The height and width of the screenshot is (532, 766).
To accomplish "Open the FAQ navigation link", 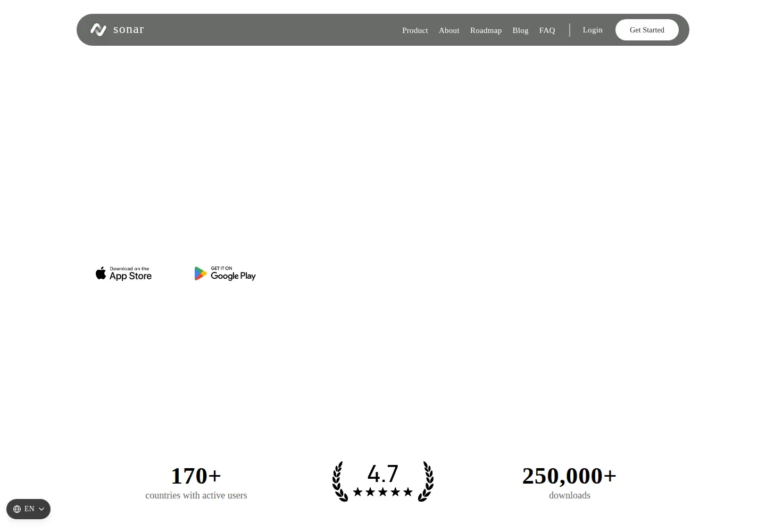I will (x=547, y=30).
